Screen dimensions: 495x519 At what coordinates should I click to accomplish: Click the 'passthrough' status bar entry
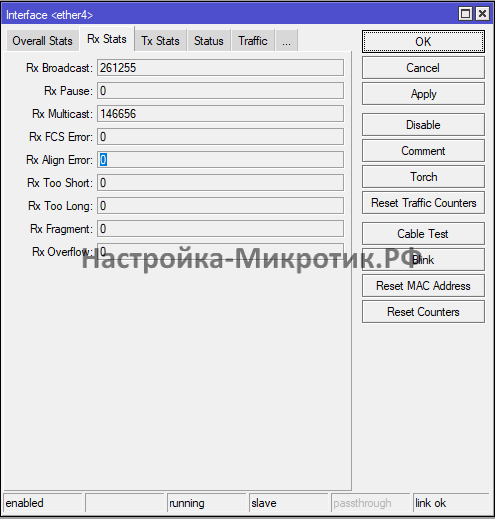pyautogui.click(x=371, y=503)
